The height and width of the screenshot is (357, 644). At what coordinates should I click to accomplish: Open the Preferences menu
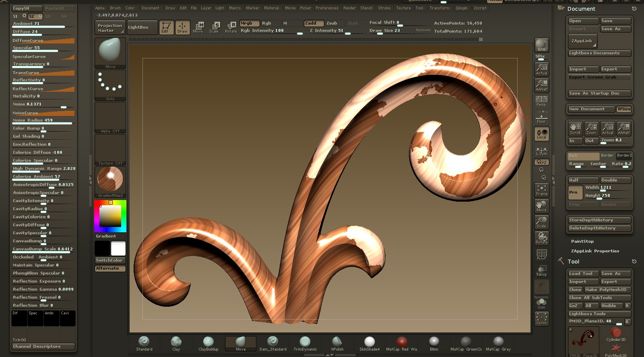click(326, 8)
